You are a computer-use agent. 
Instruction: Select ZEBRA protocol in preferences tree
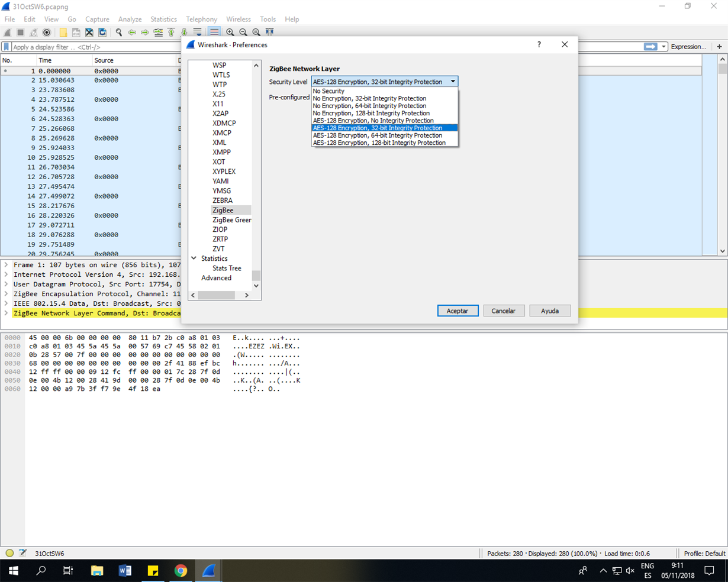pos(223,201)
